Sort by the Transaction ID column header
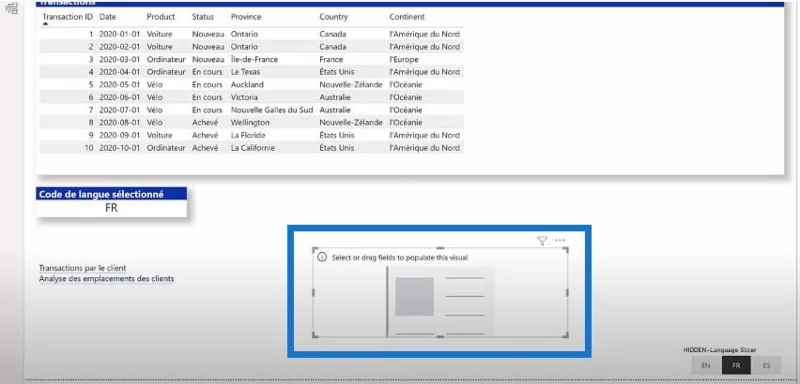800x384 pixels. 67,17
